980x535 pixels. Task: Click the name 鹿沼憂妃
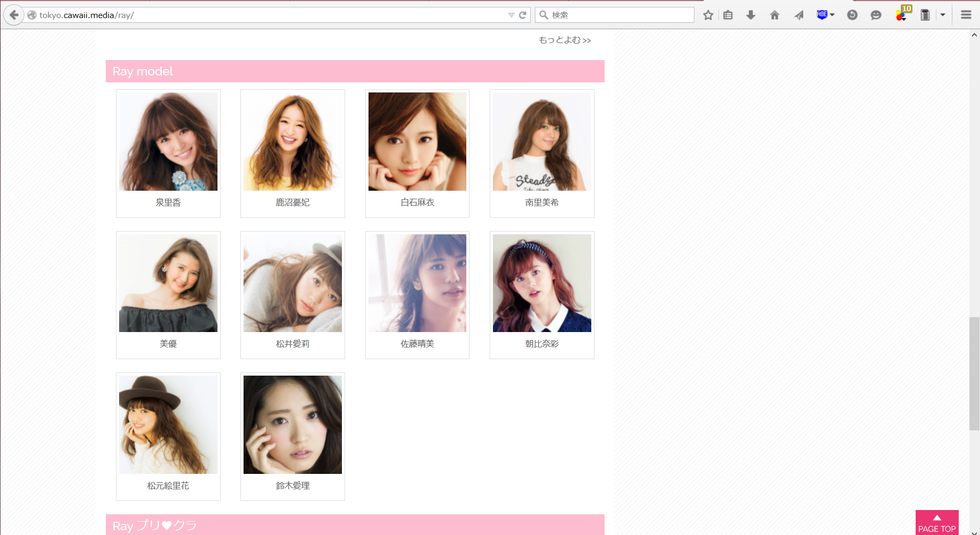(x=292, y=202)
